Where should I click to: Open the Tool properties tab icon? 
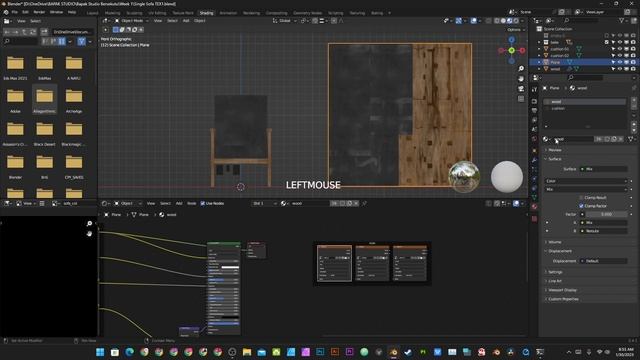pyautogui.click(x=534, y=89)
